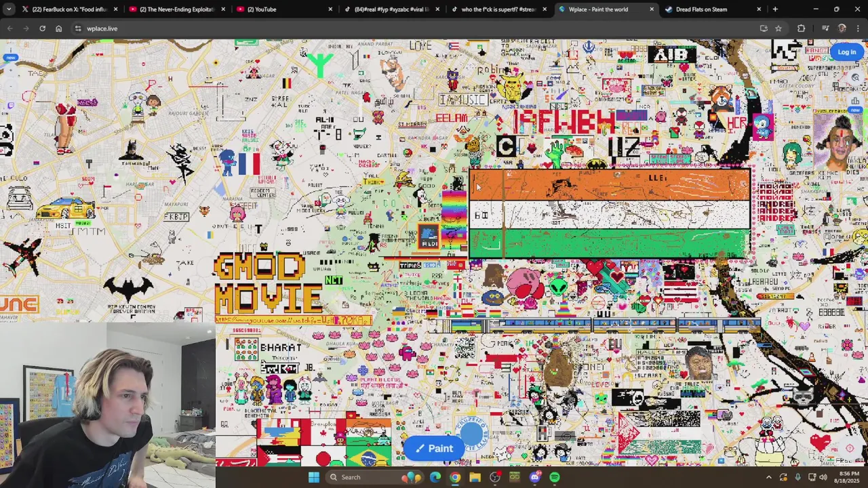Click the GMOD MOVIE pixel art on map
The width and height of the screenshot is (868, 488).
tap(268, 283)
